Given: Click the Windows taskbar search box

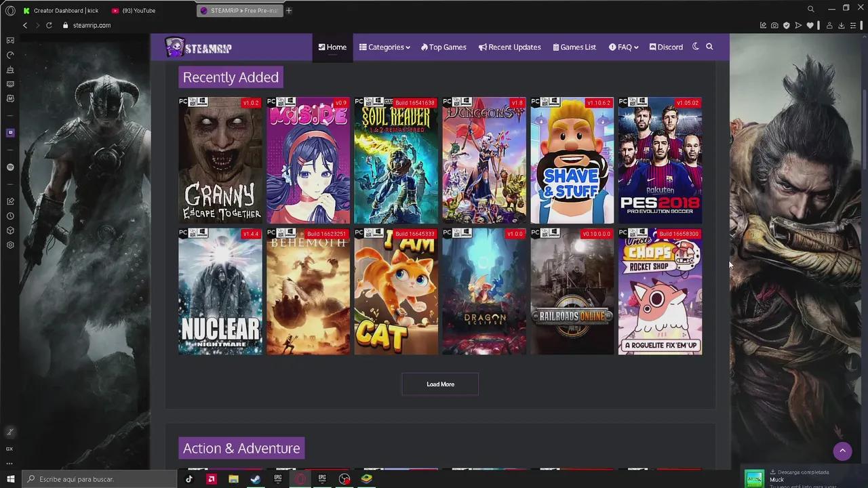Looking at the screenshot, I should (x=100, y=479).
